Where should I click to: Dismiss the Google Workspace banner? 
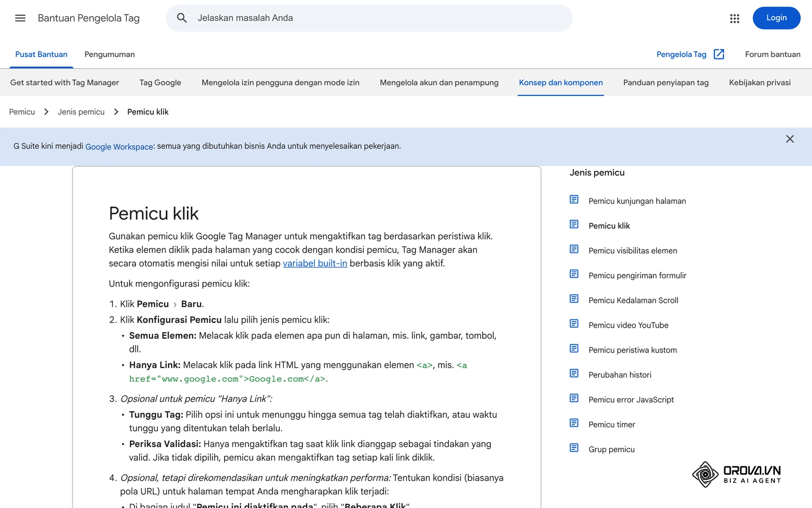click(x=790, y=139)
